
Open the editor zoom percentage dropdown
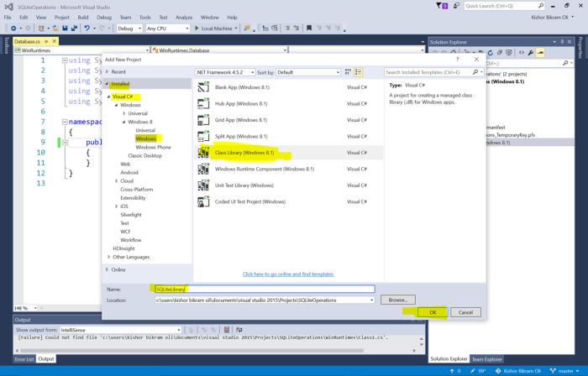tap(35, 308)
